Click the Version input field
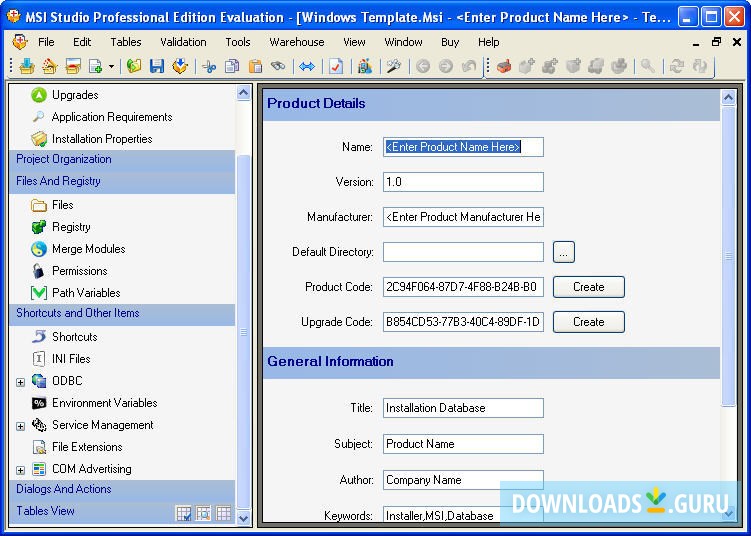The width and height of the screenshot is (751, 536). coord(463,182)
